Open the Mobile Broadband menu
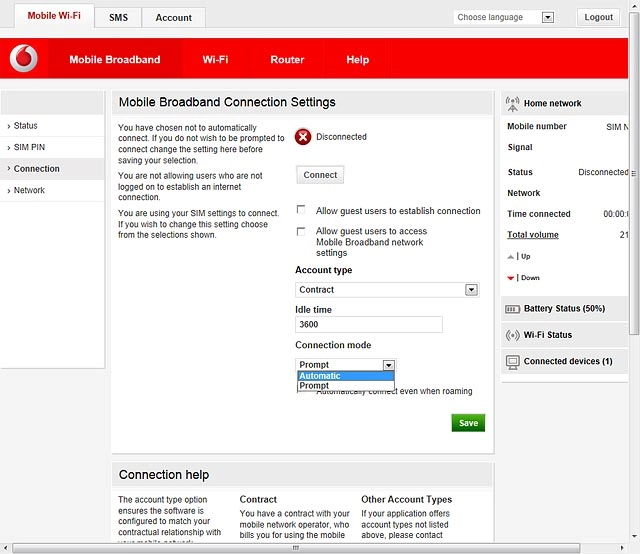The height and width of the screenshot is (554, 640). click(x=115, y=60)
